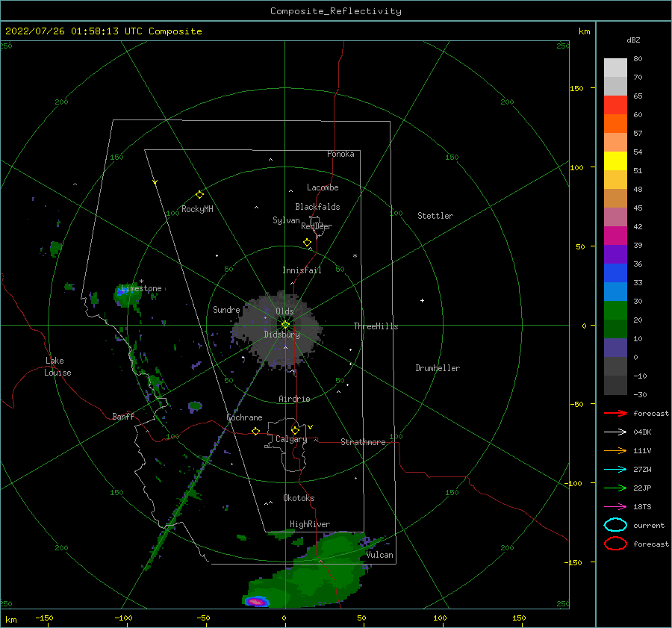Click the Lake Louise label
Image resolution: width=672 pixels, height=628 pixels.
(57, 367)
